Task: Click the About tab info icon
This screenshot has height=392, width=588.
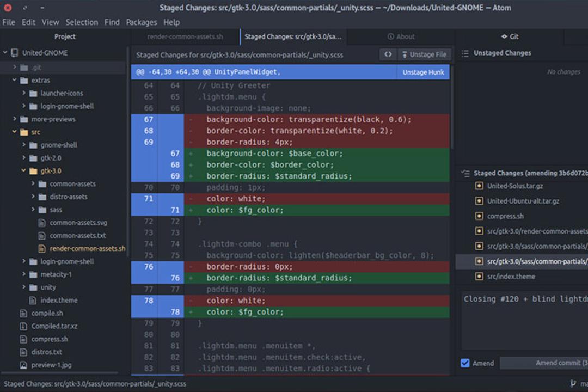Action: click(391, 36)
